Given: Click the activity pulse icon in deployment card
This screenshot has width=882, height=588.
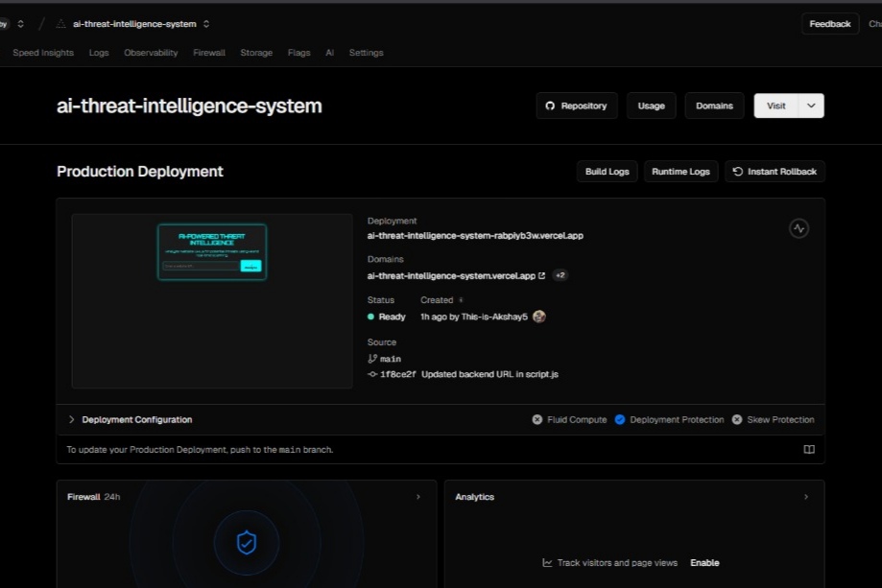Looking at the screenshot, I should coord(799,228).
